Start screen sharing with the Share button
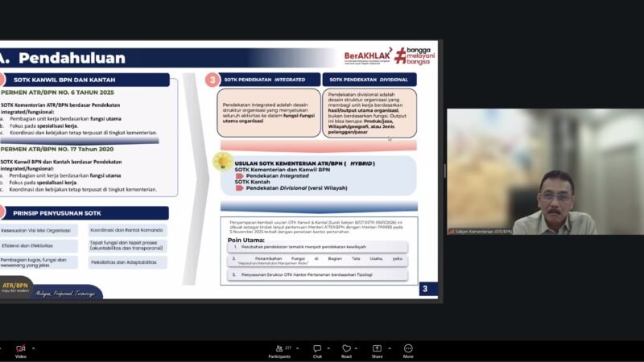644x362 pixels. point(377,351)
